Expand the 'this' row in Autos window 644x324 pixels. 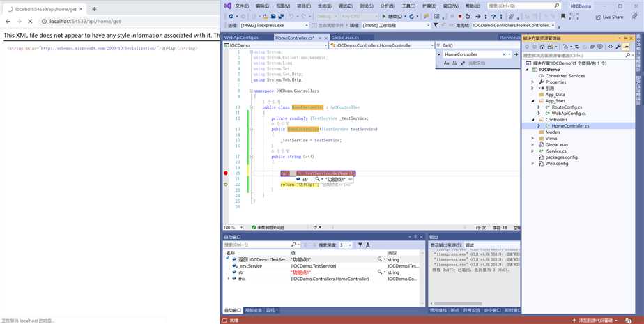pyautogui.click(x=229, y=279)
